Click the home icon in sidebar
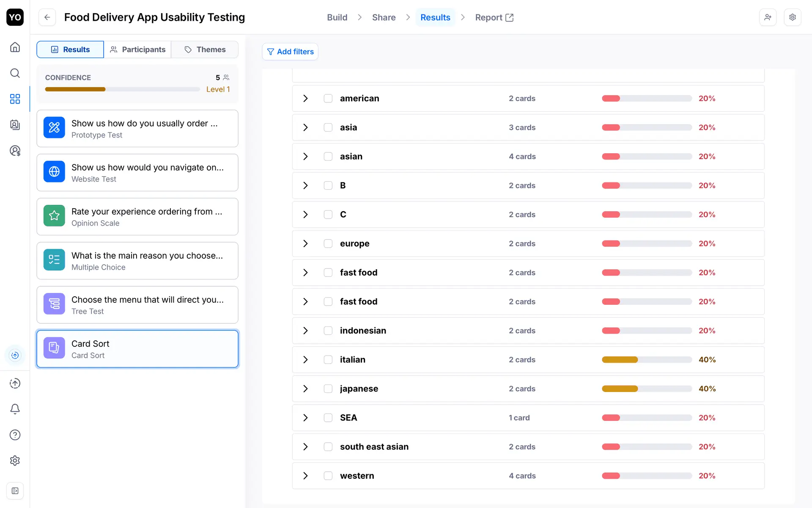The image size is (812, 508). pyautogui.click(x=15, y=47)
